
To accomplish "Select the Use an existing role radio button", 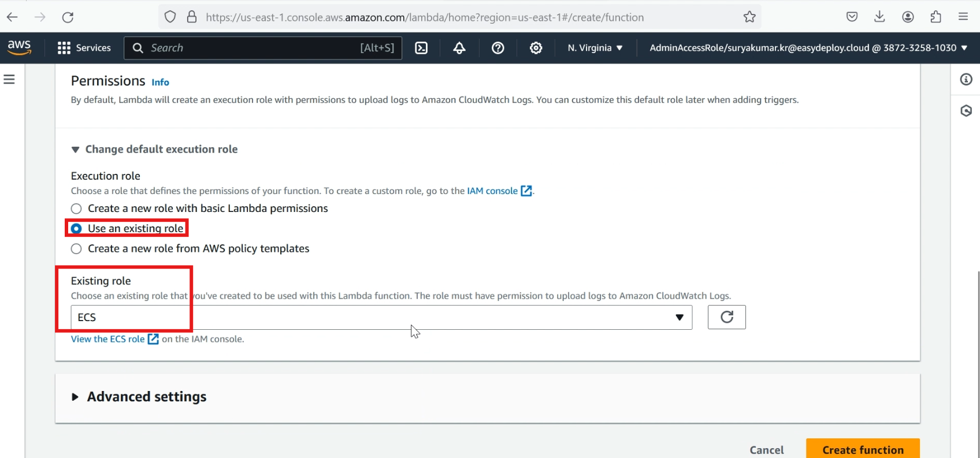I will (76, 229).
